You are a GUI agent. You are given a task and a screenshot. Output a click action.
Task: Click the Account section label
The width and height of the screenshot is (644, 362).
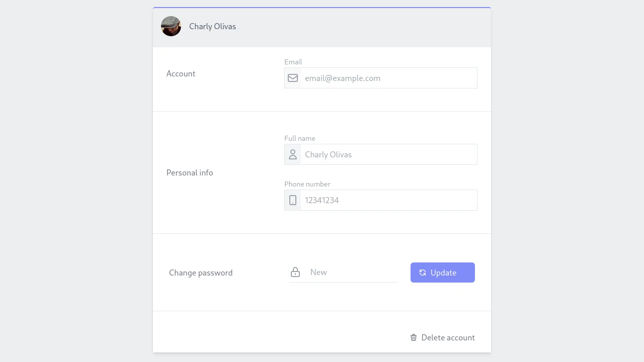click(x=181, y=73)
